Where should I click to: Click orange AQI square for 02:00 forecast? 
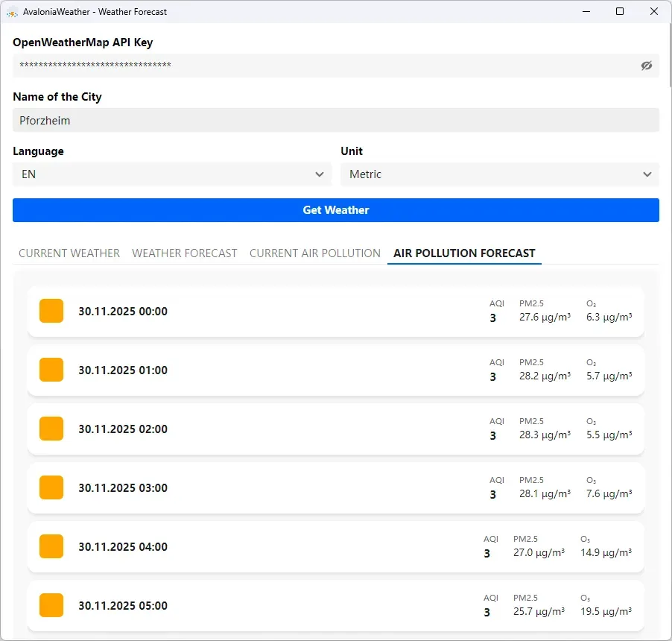pos(51,429)
